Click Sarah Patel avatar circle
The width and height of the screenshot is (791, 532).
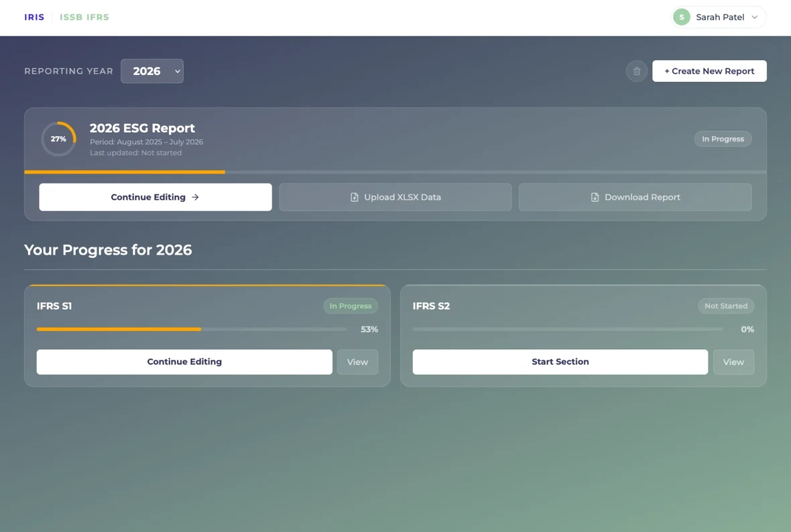point(682,17)
